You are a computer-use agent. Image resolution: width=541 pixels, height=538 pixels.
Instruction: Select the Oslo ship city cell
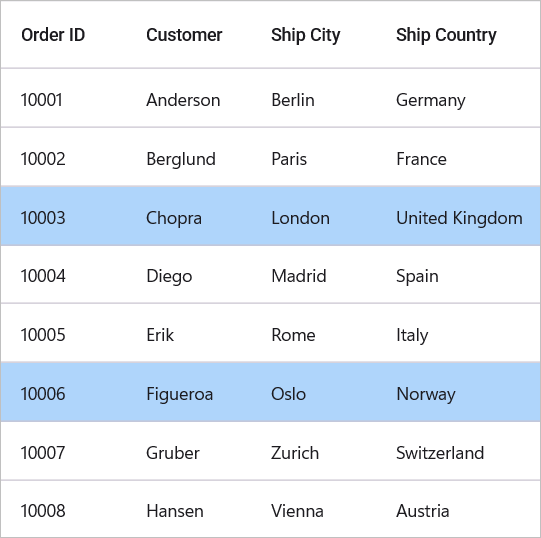tap(288, 394)
